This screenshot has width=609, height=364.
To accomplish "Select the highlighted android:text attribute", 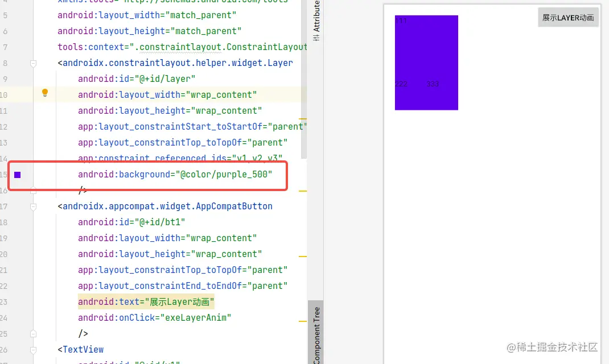I will pos(146,301).
